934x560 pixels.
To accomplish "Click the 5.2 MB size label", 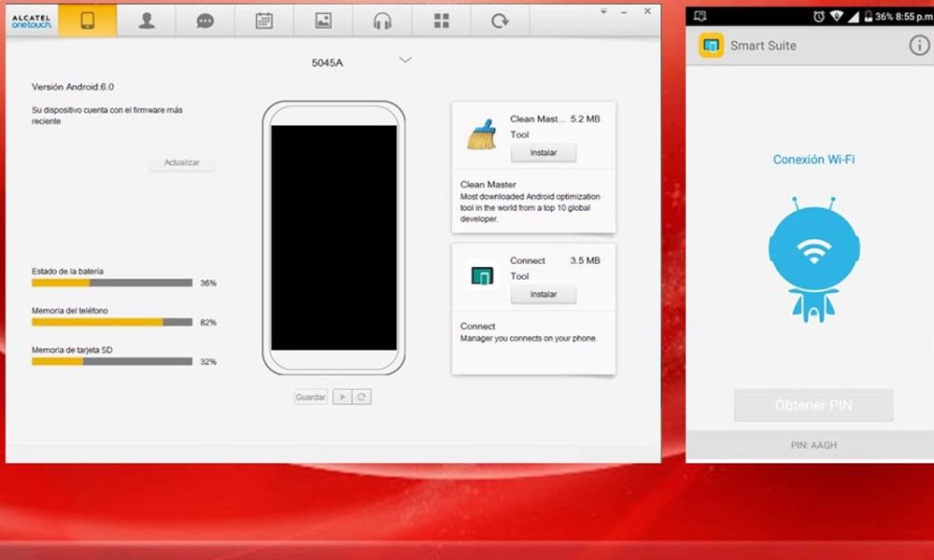I will pos(585,119).
